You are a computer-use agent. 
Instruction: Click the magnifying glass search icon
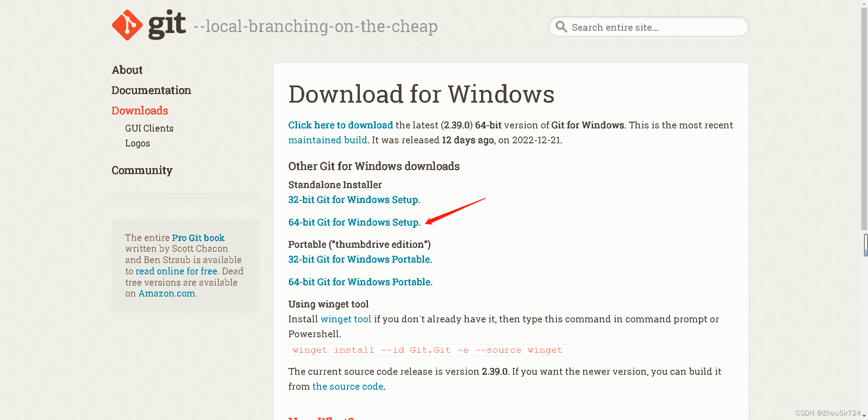tap(561, 27)
